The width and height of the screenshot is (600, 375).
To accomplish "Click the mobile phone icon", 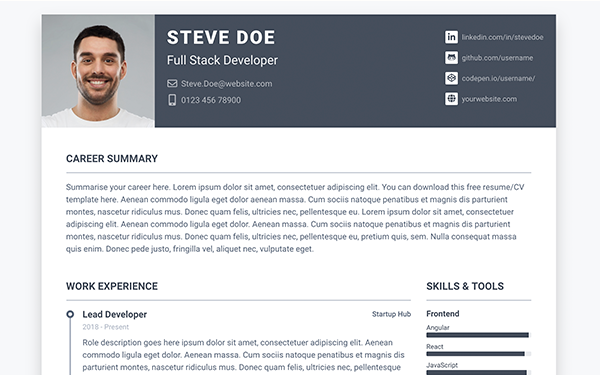I will [x=172, y=100].
